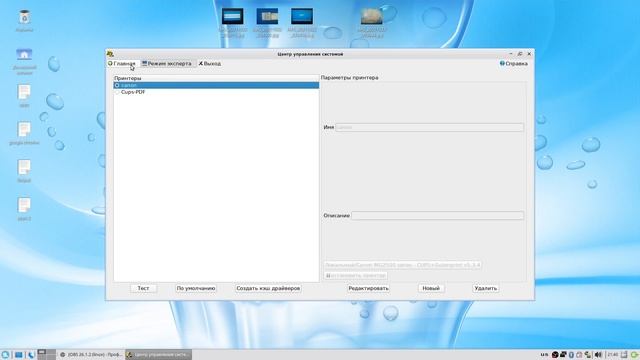Click the greyed-out install printer button
This screenshot has width=640, height=360.
[356, 276]
